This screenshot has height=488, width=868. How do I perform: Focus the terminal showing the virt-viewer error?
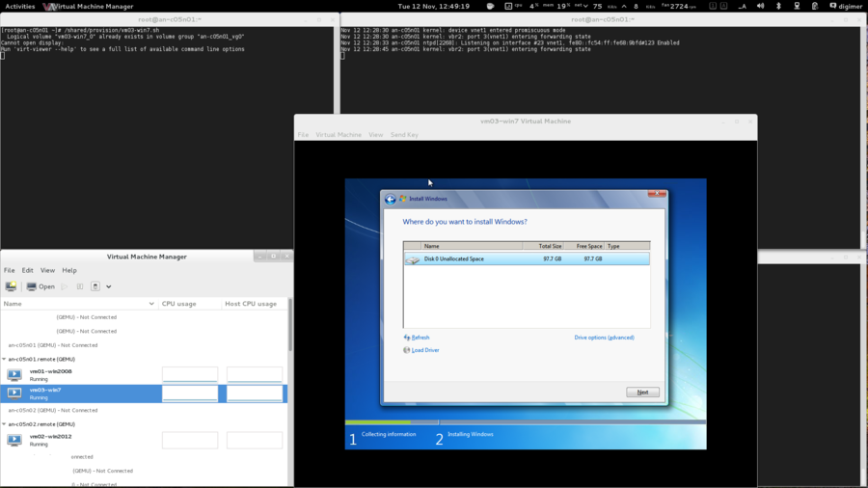(168, 137)
